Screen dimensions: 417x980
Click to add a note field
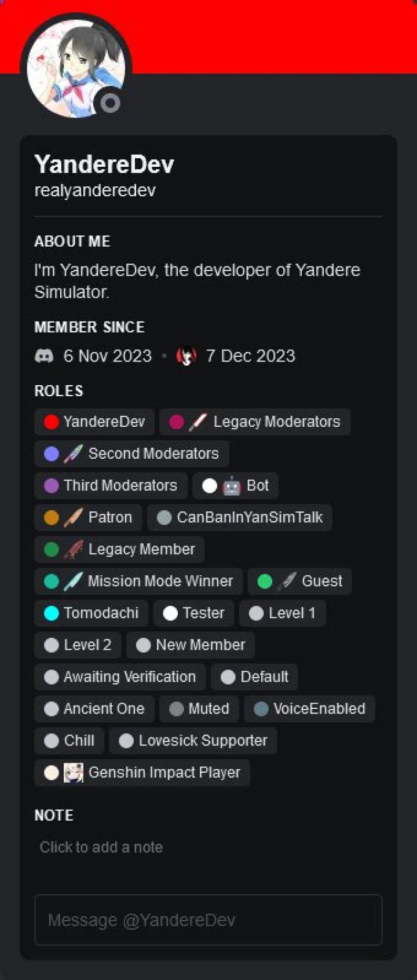coord(101,847)
